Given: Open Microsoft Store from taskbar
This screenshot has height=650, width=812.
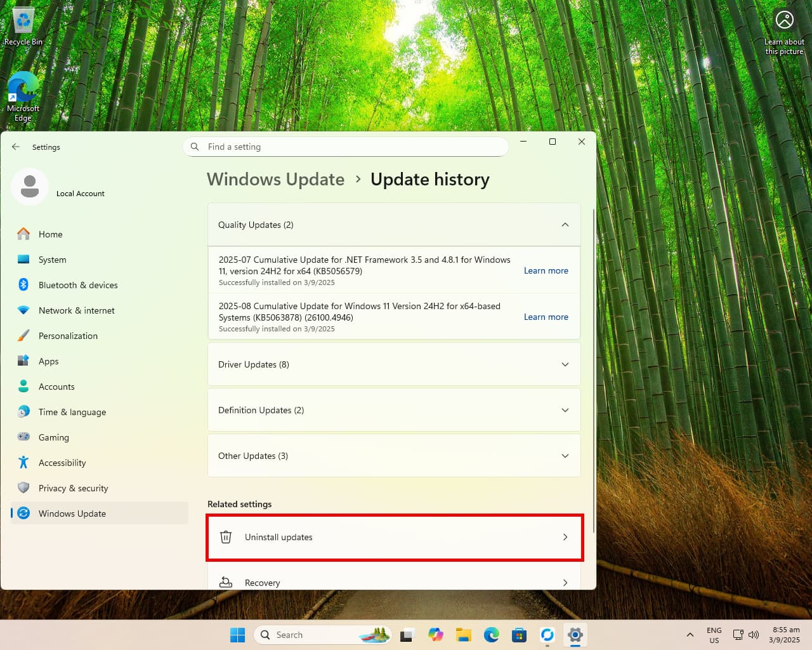Looking at the screenshot, I should click(x=520, y=635).
